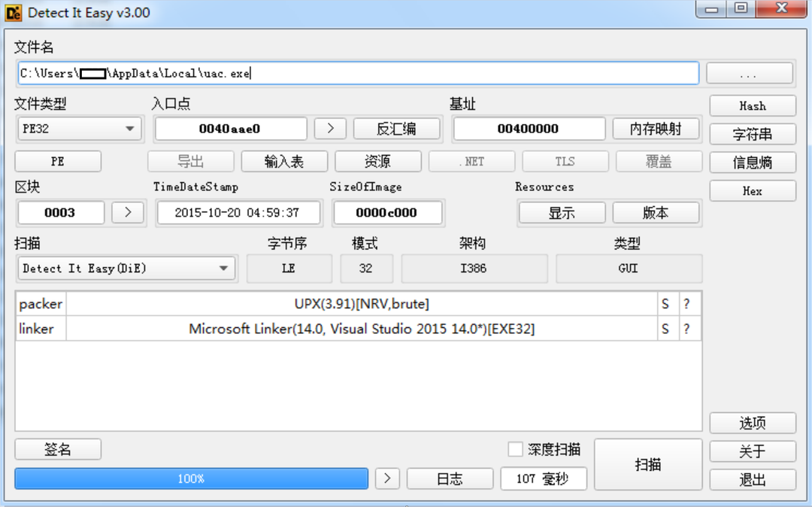Click the sections count field 0003

click(61, 212)
